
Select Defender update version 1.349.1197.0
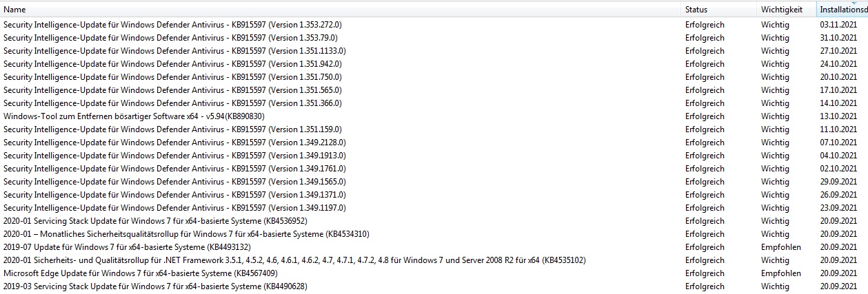(x=174, y=208)
